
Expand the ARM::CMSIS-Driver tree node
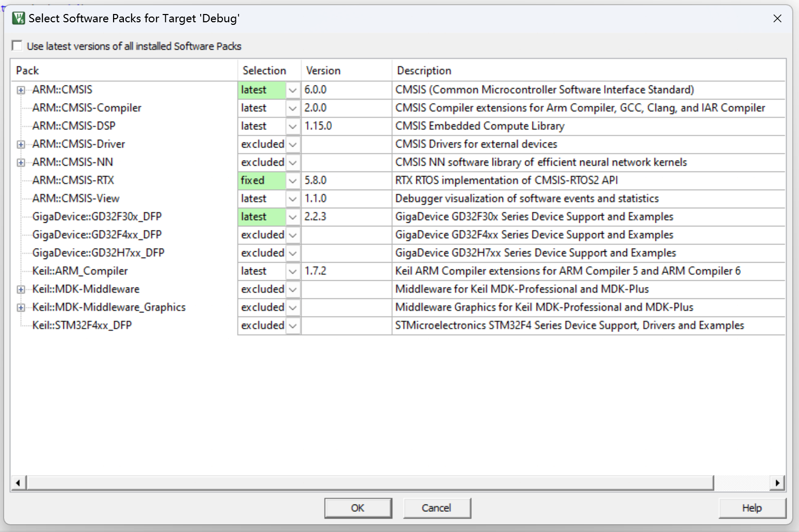21,145
